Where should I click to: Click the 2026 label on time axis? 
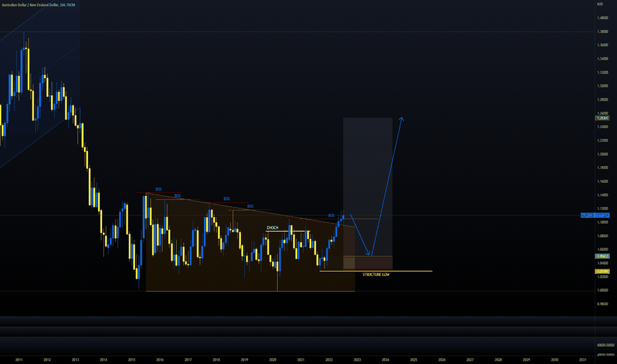coord(442,359)
